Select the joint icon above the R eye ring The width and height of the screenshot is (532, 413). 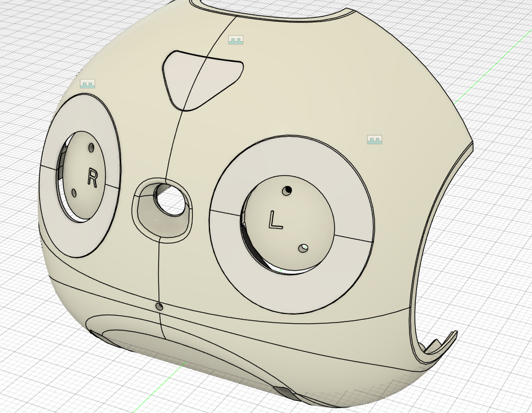[88, 84]
